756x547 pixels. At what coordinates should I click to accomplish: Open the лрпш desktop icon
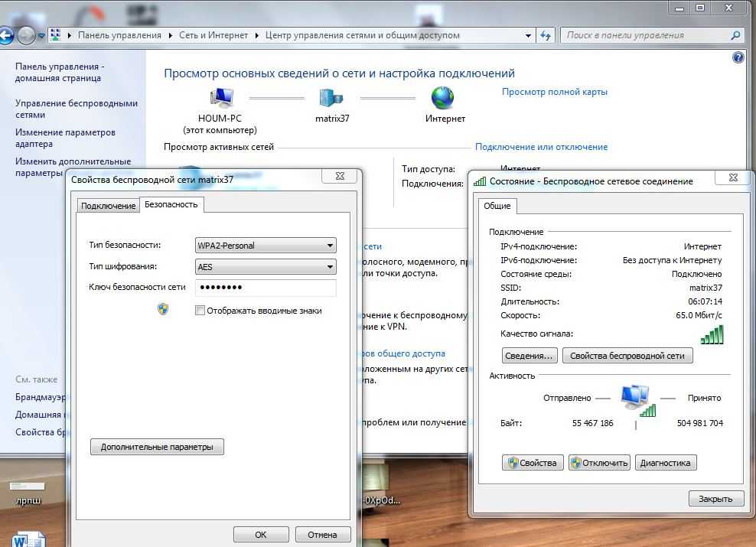pos(28,493)
